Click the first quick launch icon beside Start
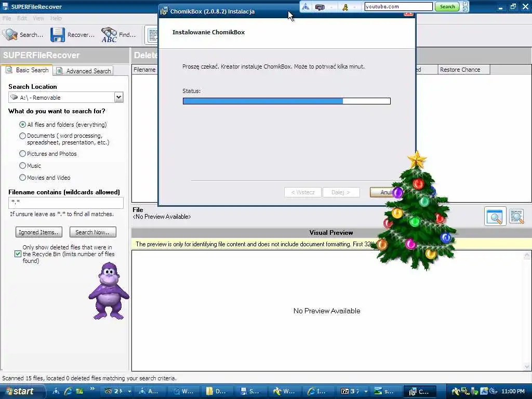Viewport: 532px width, 399px height. tap(56, 391)
